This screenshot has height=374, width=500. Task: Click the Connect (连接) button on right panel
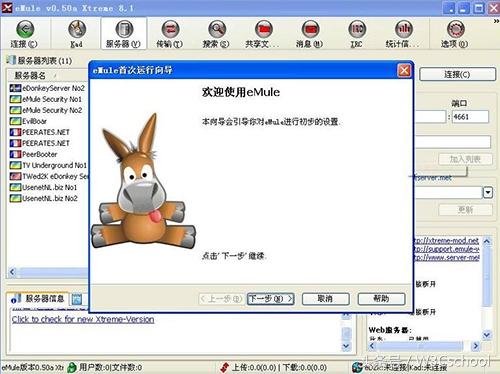[457, 74]
